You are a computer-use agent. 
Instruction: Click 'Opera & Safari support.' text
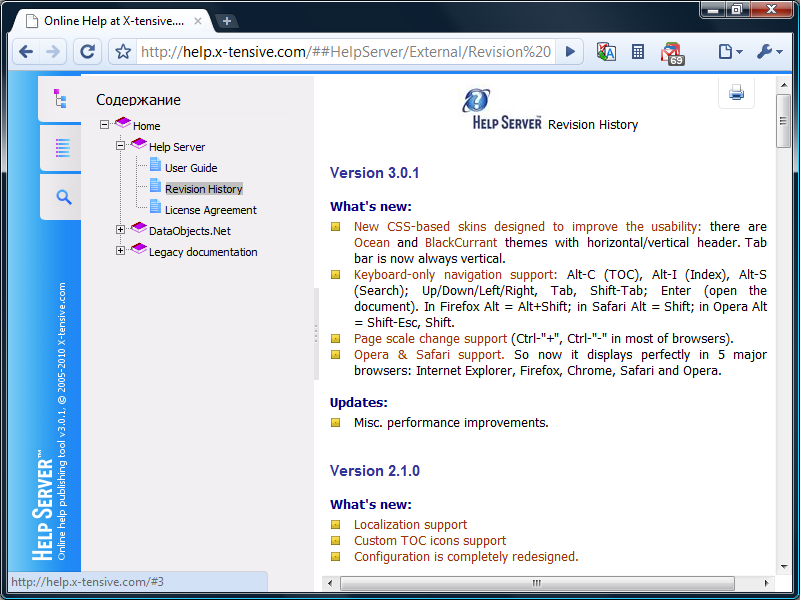click(429, 355)
